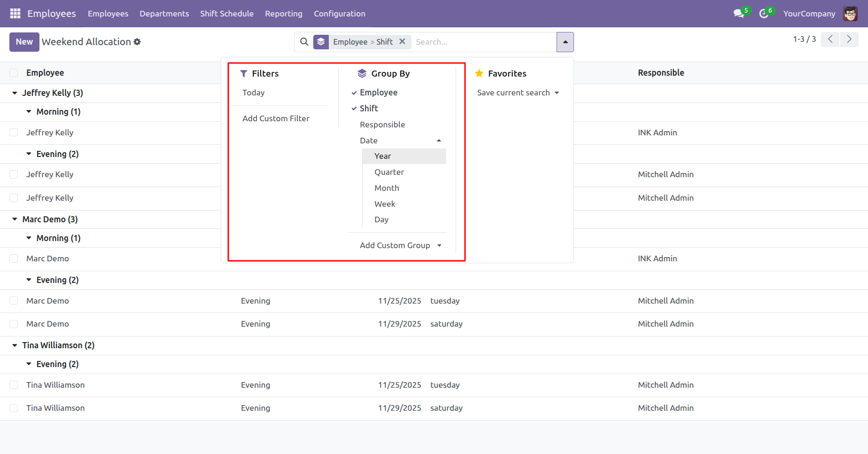
Task: Click the magnifying glass search icon
Action: click(x=304, y=42)
